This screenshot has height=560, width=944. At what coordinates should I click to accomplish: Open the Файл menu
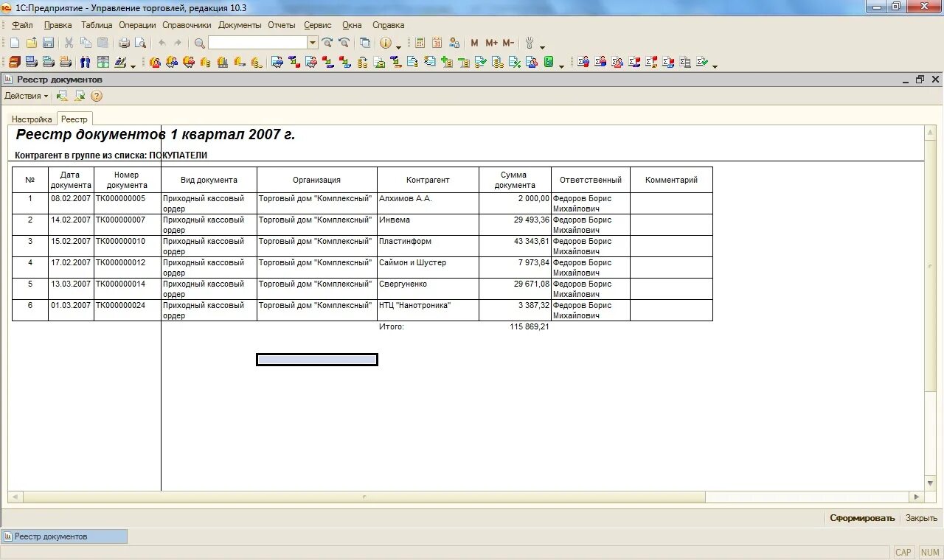pos(22,25)
